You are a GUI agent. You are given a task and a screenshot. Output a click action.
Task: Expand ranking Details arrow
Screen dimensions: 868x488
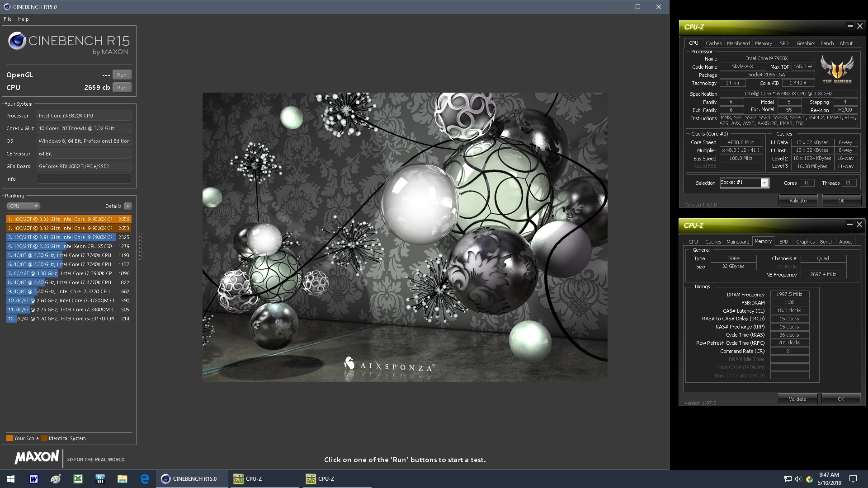coord(128,206)
